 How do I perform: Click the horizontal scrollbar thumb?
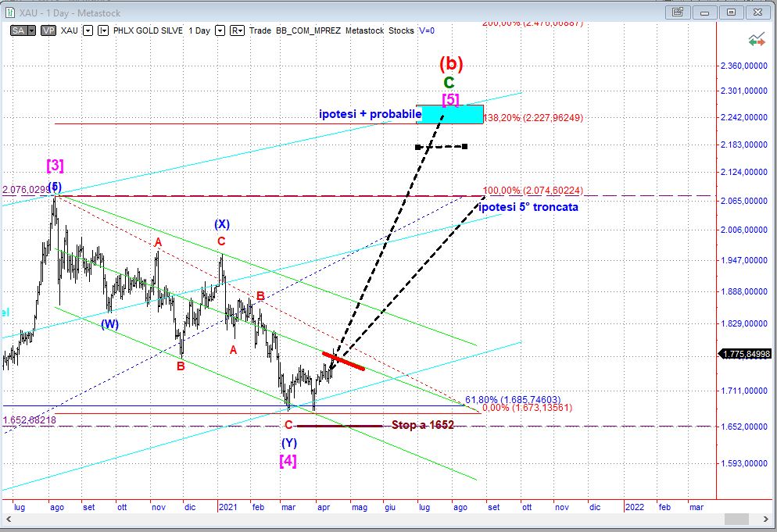[736, 520]
